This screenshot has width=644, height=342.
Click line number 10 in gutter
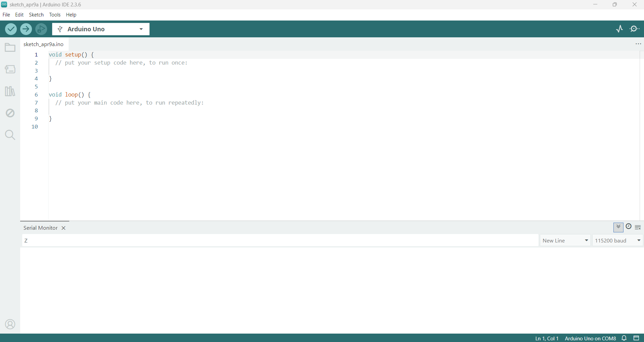click(35, 126)
